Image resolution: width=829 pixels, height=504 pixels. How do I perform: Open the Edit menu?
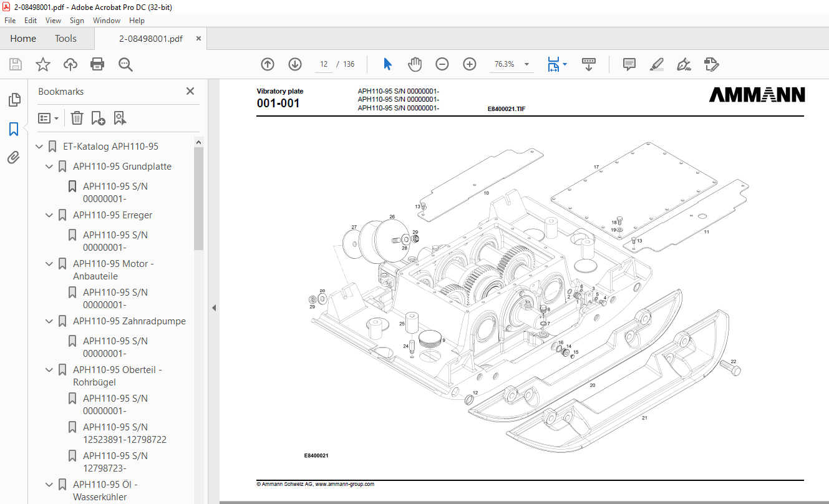pos(31,21)
